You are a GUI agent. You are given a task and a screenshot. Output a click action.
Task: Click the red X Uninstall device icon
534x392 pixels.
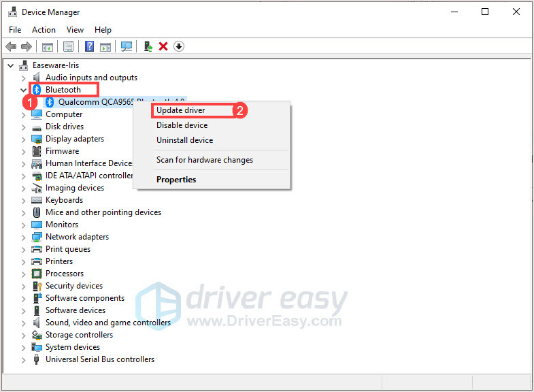tap(163, 46)
